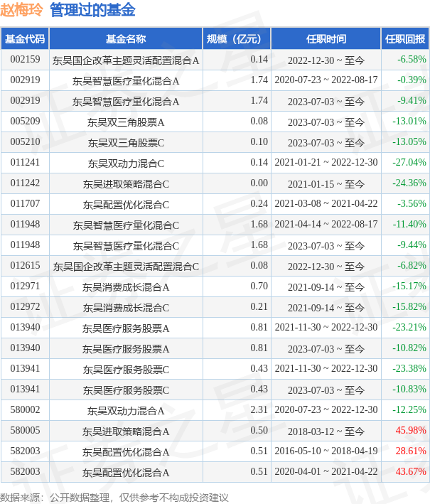The height and width of the screenshot is (504, 430).
Task: Click fund name 东吴双三角股票A
Action: [126, 122]
